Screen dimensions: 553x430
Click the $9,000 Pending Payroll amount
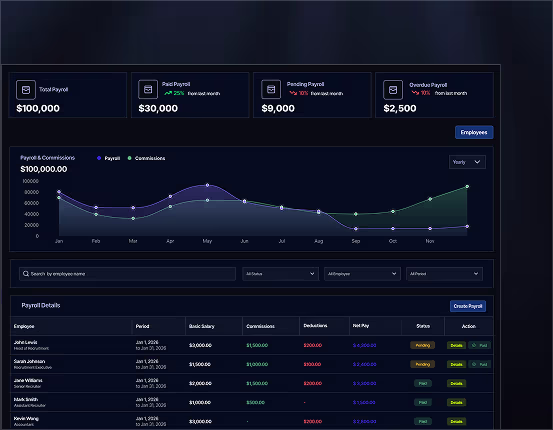tap(278, 108)
